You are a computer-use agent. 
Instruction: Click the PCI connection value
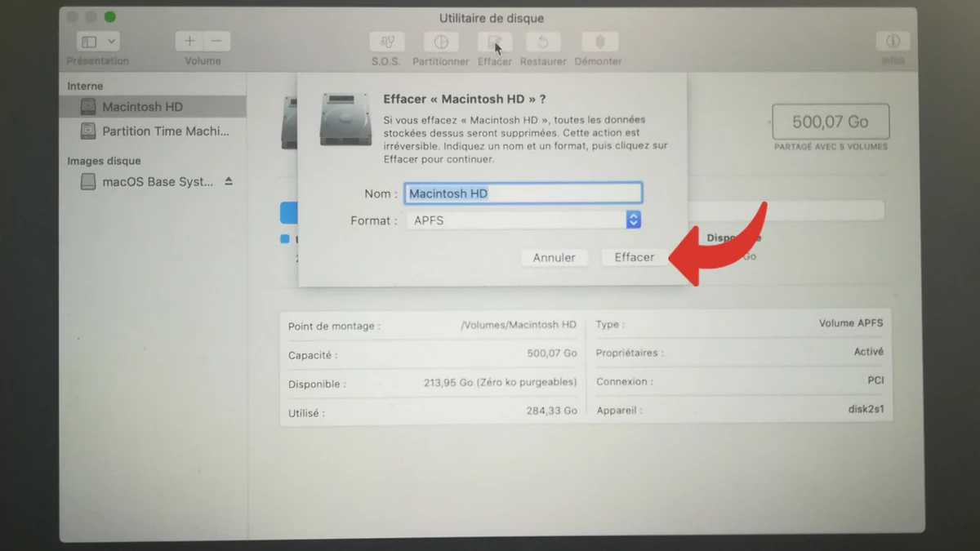[x=875, y=380]
